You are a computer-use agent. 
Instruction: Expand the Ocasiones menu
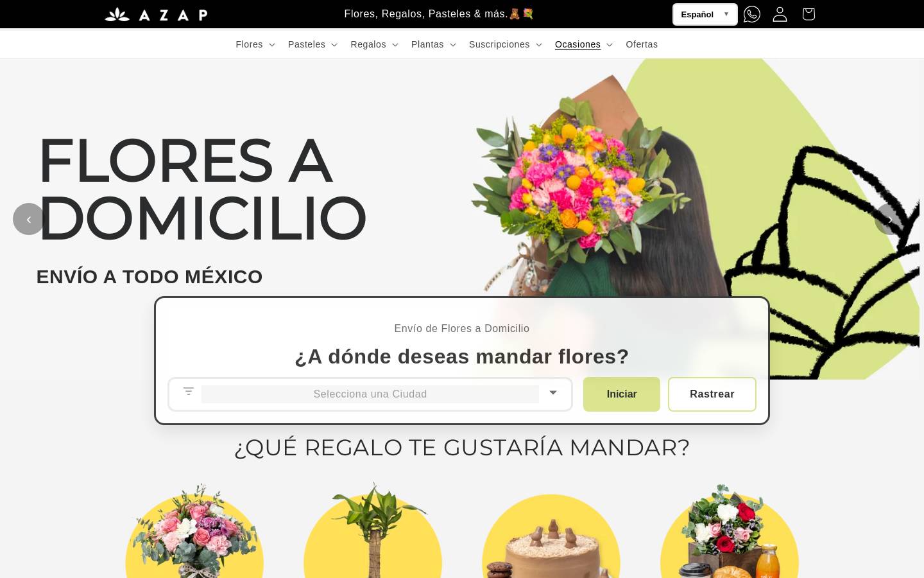pyautogui.click(x=584, y=44)
